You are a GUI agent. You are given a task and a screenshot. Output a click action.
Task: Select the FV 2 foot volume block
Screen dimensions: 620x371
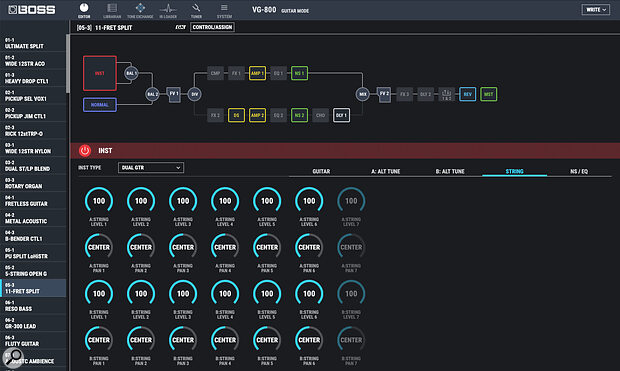click(x=384, y=94)
